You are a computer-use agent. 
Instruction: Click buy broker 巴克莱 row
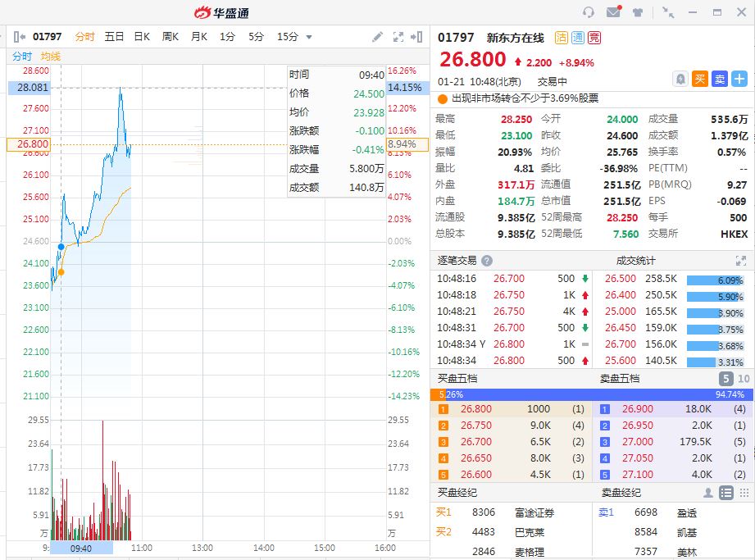pos(512,532)
